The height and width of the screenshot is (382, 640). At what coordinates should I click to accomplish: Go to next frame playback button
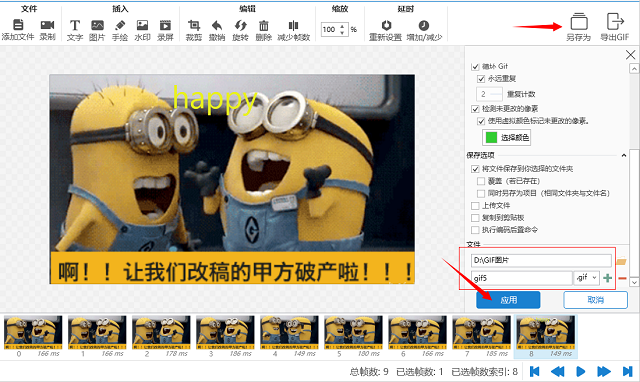click(604, 371)
